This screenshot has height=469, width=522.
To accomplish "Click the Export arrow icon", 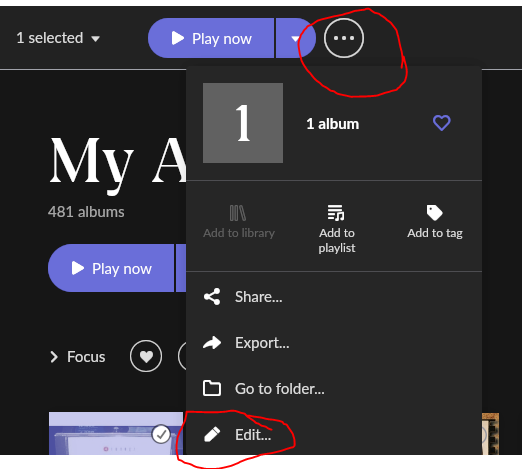I will (212, 343).
